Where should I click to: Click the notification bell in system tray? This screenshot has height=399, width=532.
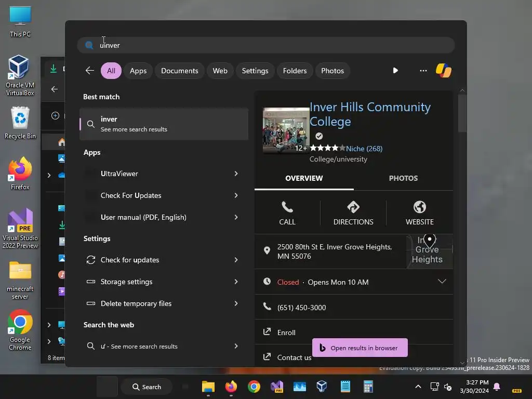coord(497,387)
